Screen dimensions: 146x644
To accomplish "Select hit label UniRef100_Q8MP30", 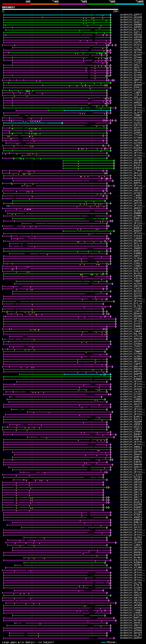I will 131,80.
